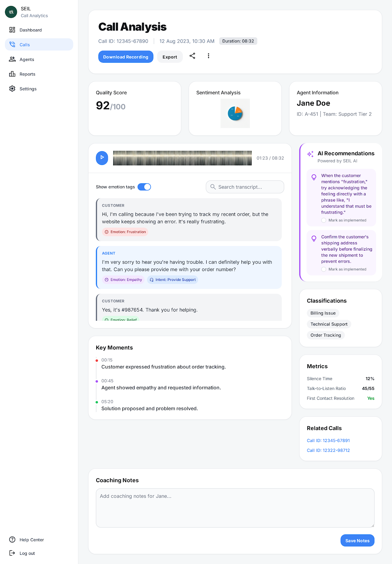Click the Agents people icon

click(x=12, y=59)
